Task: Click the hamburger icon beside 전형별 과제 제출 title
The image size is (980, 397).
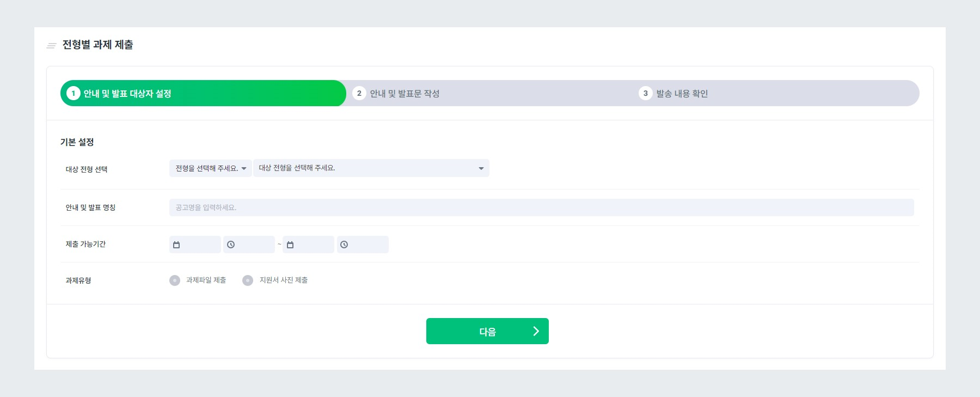Action: [51, 45]
